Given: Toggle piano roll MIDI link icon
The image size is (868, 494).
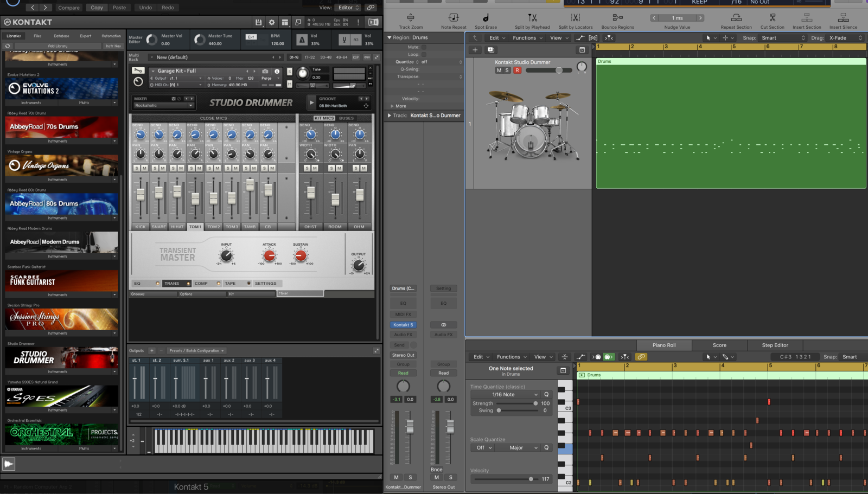Looking at the screenshot, I should coord(641,357).
